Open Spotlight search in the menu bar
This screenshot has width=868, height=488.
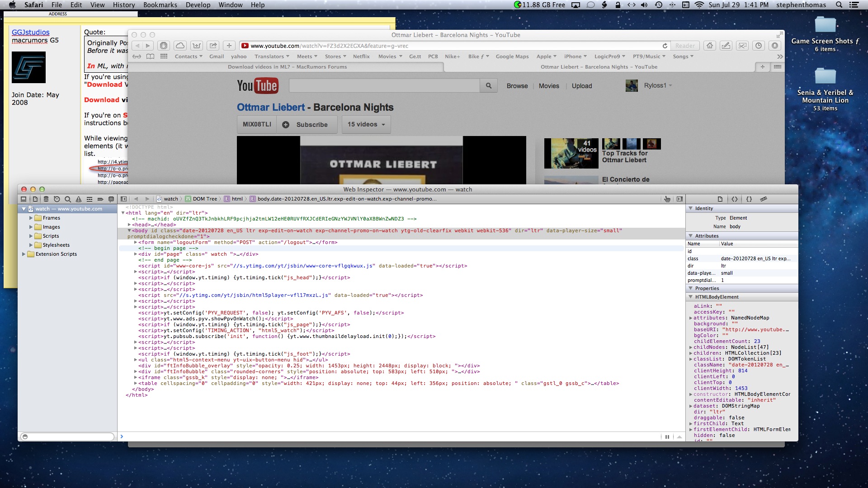tap(839, 5)
